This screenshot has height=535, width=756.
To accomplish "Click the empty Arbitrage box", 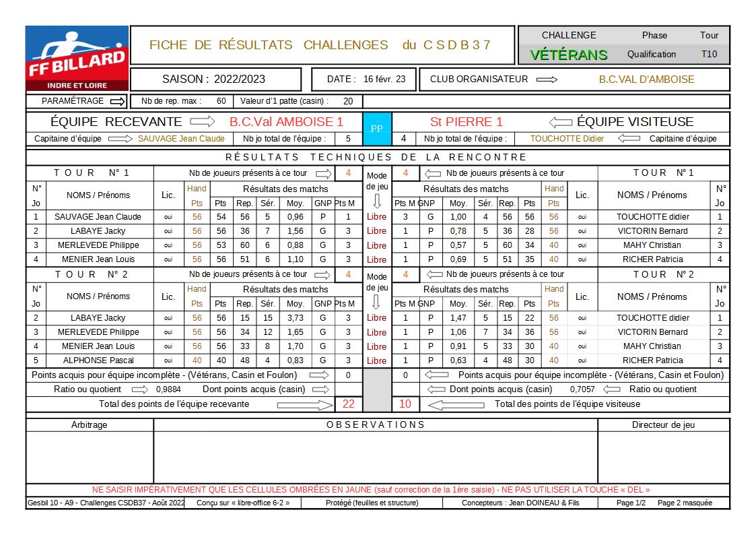I will (x=90, y=457).
